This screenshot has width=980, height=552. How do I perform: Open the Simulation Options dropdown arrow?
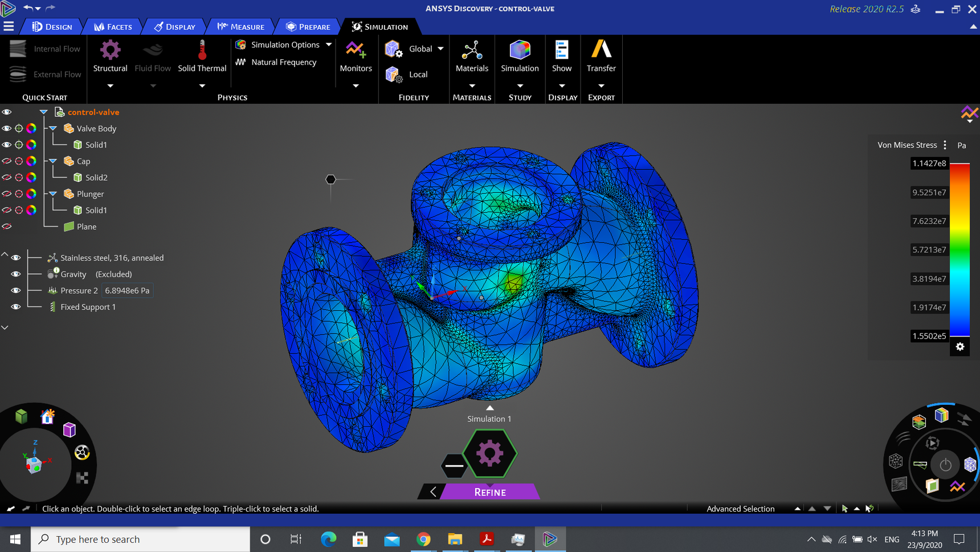(x=329, y=44)
